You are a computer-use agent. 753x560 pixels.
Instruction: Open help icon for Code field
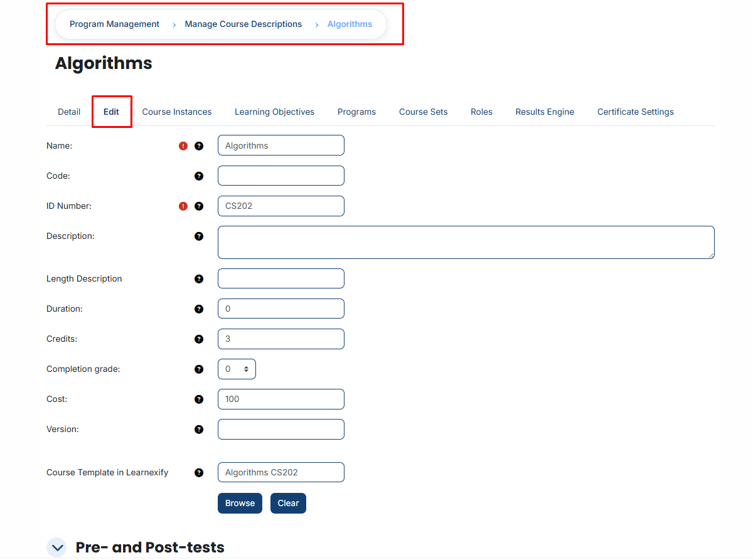point(199,176)
